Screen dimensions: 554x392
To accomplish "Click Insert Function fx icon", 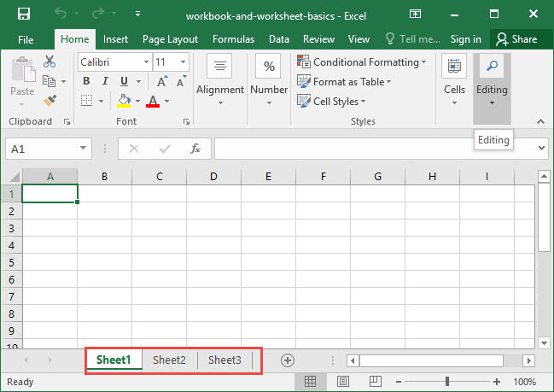I will pyautogui.click(x=195, y=149).
